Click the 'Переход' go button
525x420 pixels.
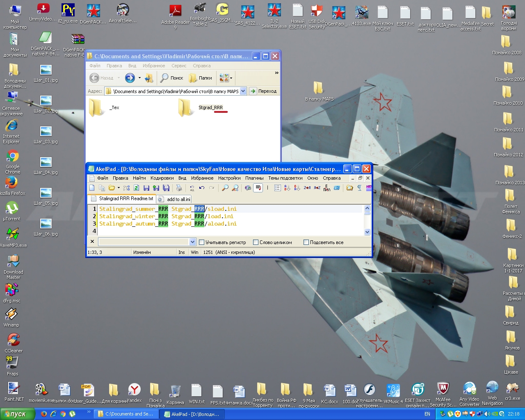[263, 91]
